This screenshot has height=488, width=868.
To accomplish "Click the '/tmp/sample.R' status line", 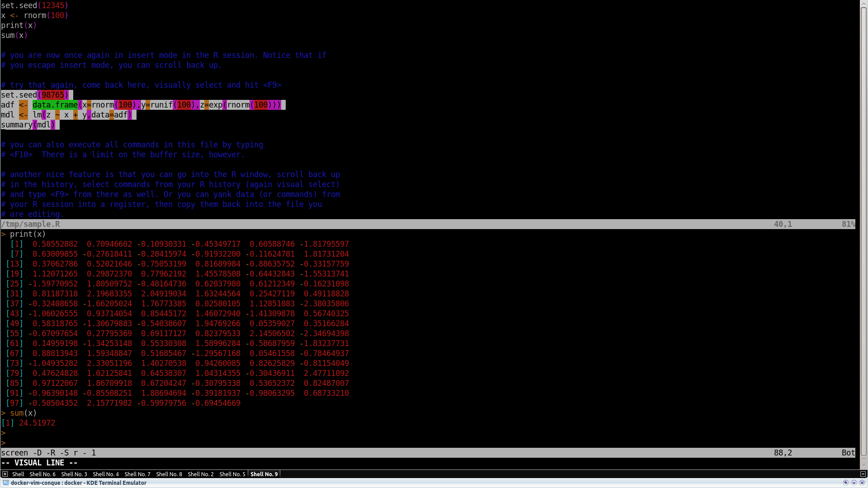I will [x=428, y=224].
